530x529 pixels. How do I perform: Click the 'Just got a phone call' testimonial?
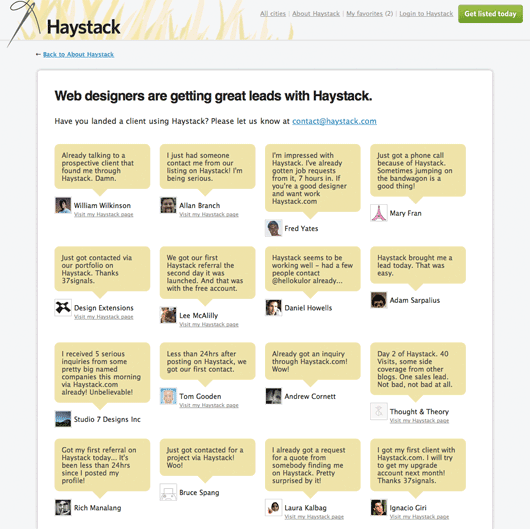418,170
